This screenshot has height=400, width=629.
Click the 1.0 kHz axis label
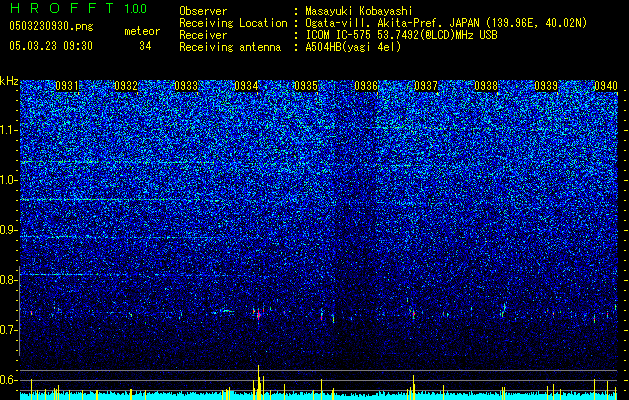click(x=9, y=180)
